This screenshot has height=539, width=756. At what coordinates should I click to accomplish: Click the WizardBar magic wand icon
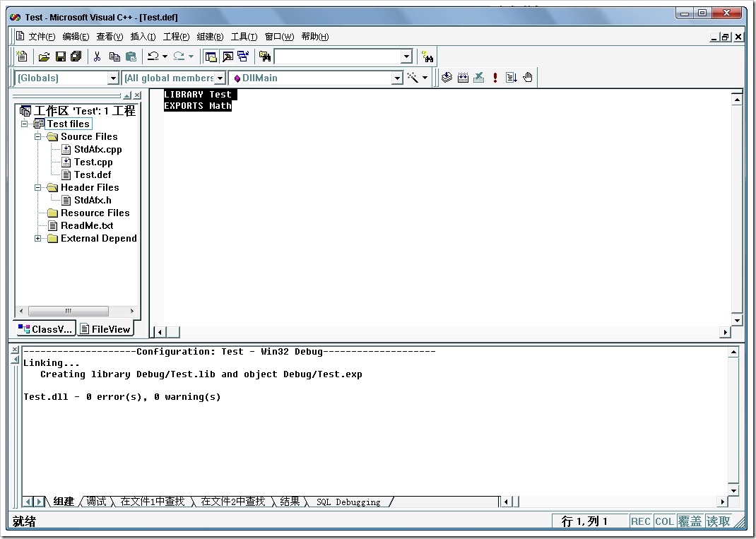(413, 78)
